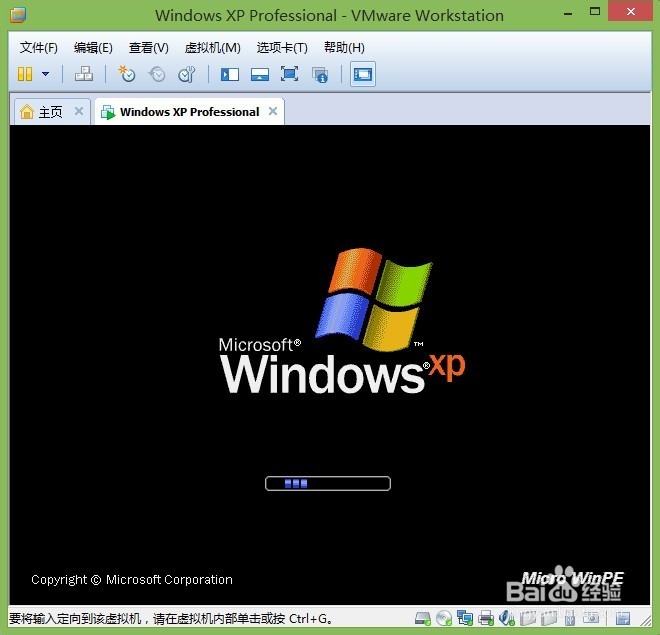This screenshot has width=660, height=635.
Task: Click inside the Windows XP boot screen
Action: pos(330,365)
